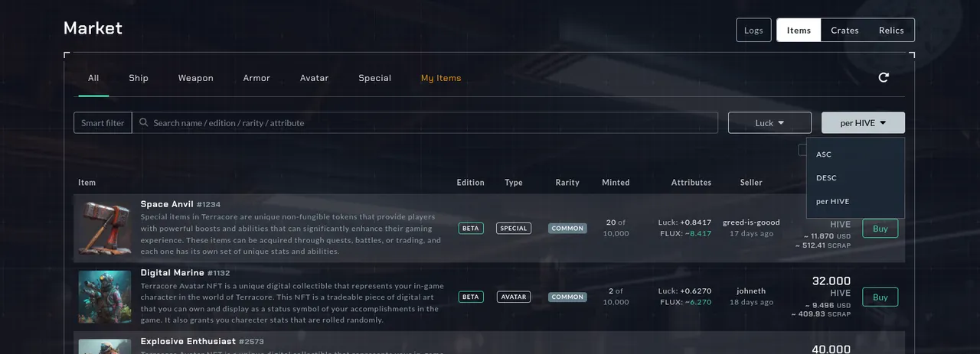This screenshot has width=980, height=354.
Task: Click the Smart filter button
Action: pos(103,122)
